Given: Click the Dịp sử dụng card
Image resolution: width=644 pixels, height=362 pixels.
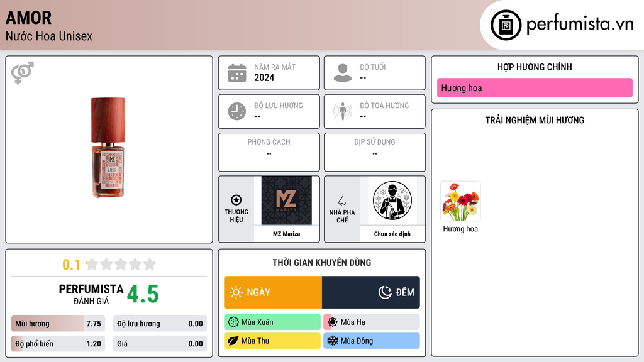Looking at the screenshot, I should [x=375, y=152].
